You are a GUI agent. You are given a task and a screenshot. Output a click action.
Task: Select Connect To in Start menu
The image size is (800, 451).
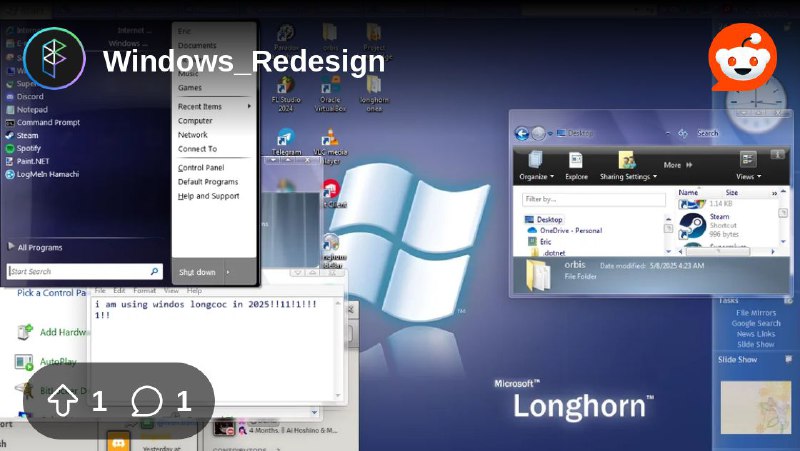click(197, 149)
